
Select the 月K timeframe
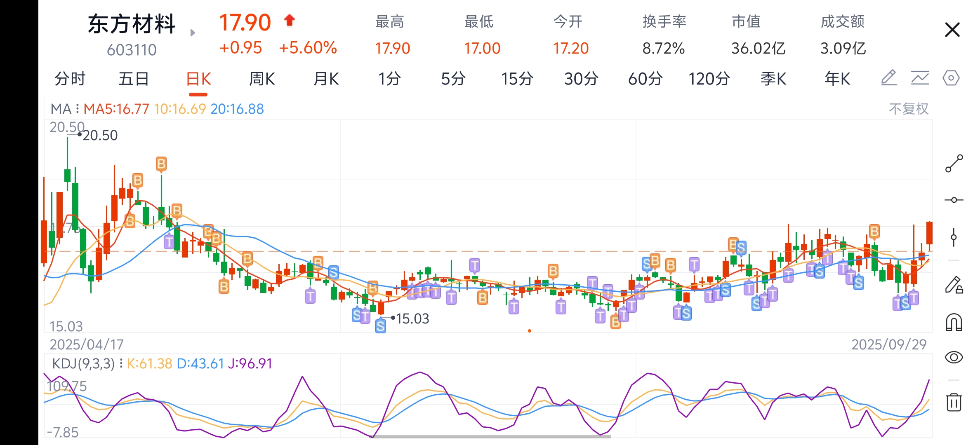point(326,79)
